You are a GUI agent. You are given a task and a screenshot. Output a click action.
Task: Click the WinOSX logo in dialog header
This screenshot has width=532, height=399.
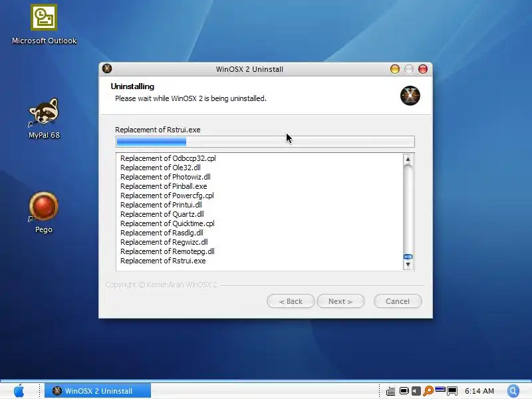(410, 96)
